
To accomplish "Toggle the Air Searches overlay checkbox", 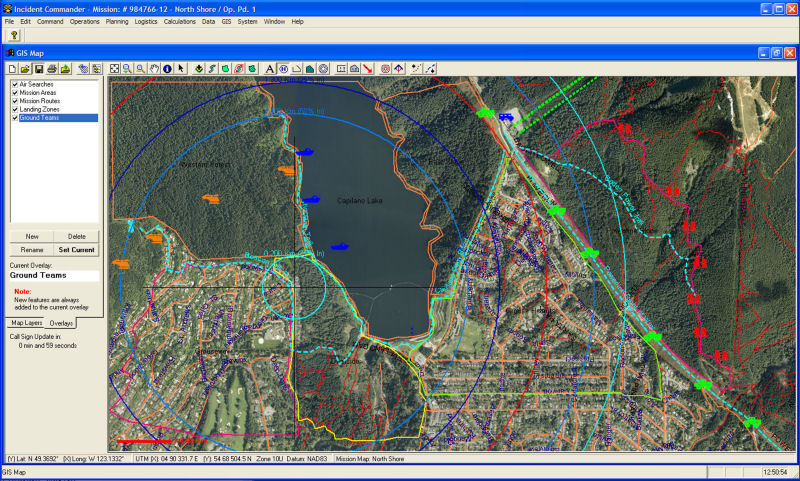I will [15, 84].
